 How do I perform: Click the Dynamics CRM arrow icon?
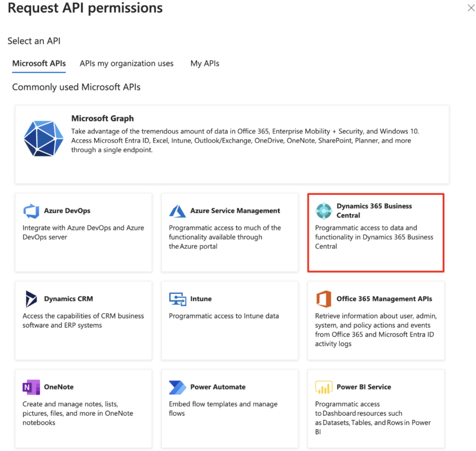(31, 299)
